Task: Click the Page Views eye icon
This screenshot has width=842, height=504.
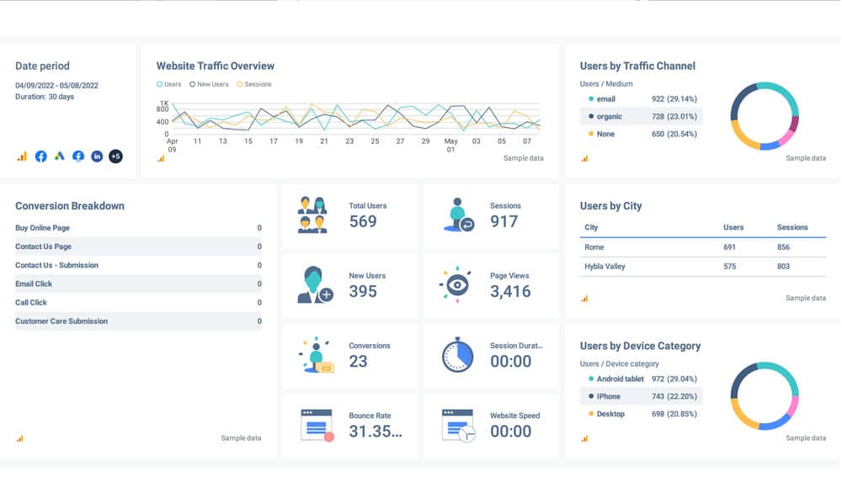Action: tap(456, 285)
